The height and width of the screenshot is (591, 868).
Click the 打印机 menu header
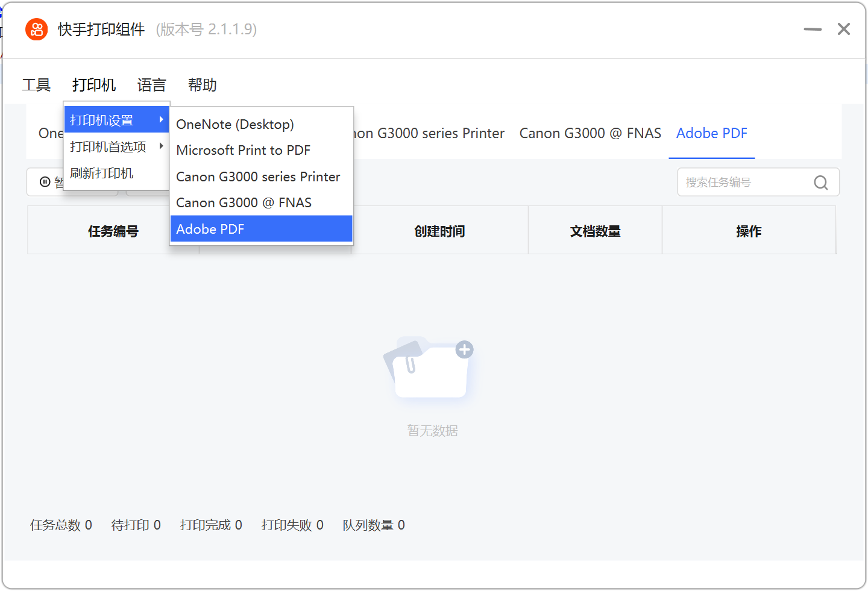click(93, 85)
